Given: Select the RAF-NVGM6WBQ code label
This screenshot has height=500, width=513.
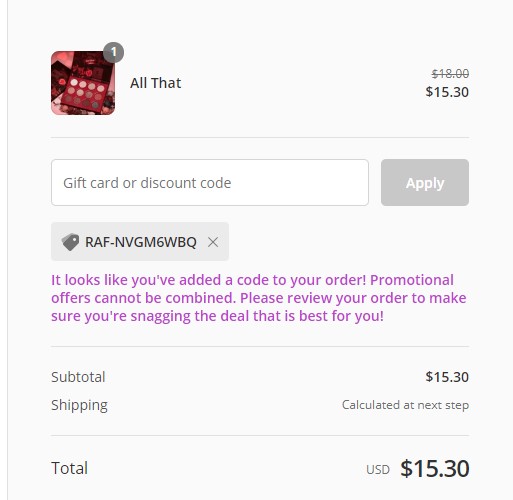Looking at the screenshot, I should [141, 242].
